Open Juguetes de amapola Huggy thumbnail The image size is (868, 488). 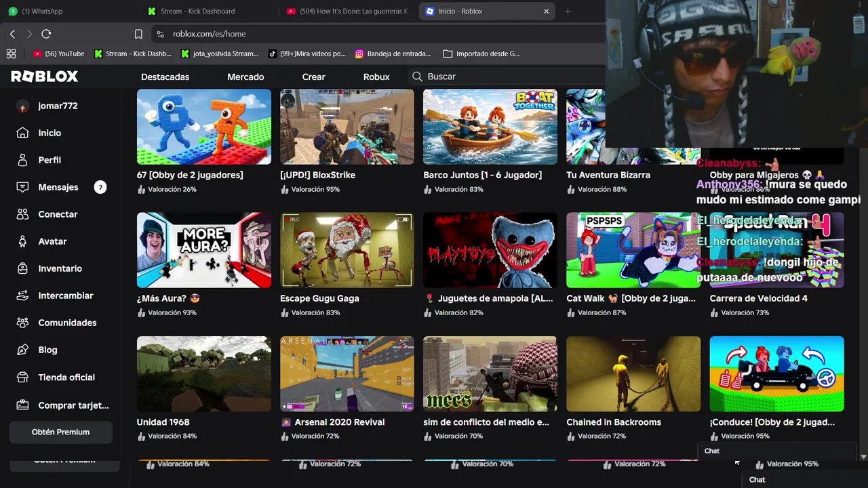490,250
